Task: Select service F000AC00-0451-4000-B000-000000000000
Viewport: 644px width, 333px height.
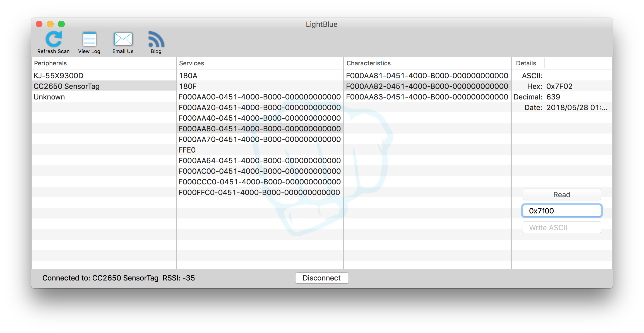Action: (260, 171)
